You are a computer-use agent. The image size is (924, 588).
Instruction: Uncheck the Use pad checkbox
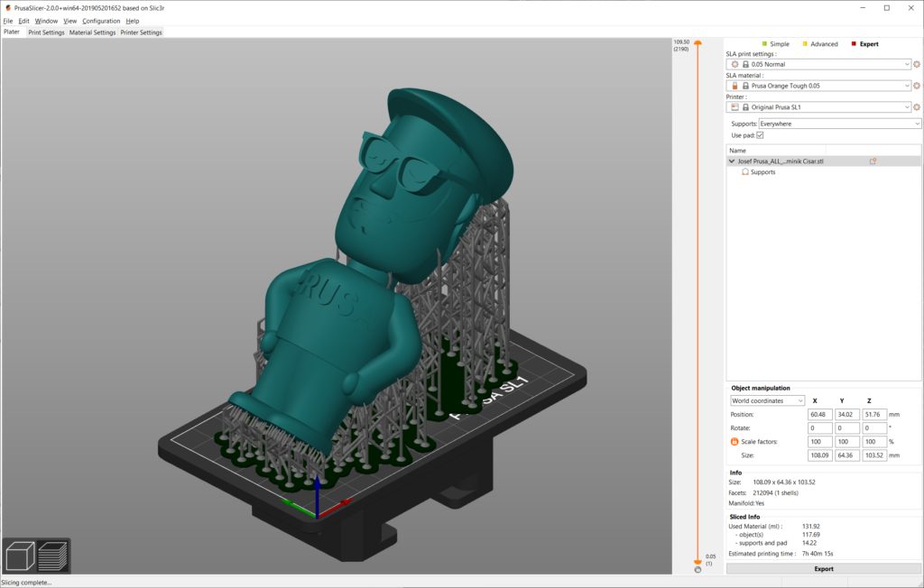coord(760,135)
